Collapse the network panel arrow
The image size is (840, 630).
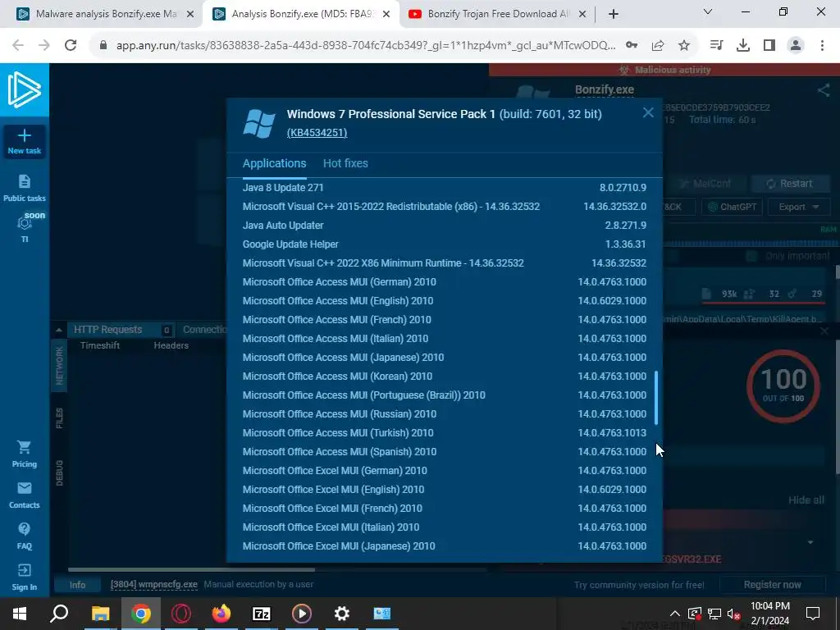[x=59, y=330]
